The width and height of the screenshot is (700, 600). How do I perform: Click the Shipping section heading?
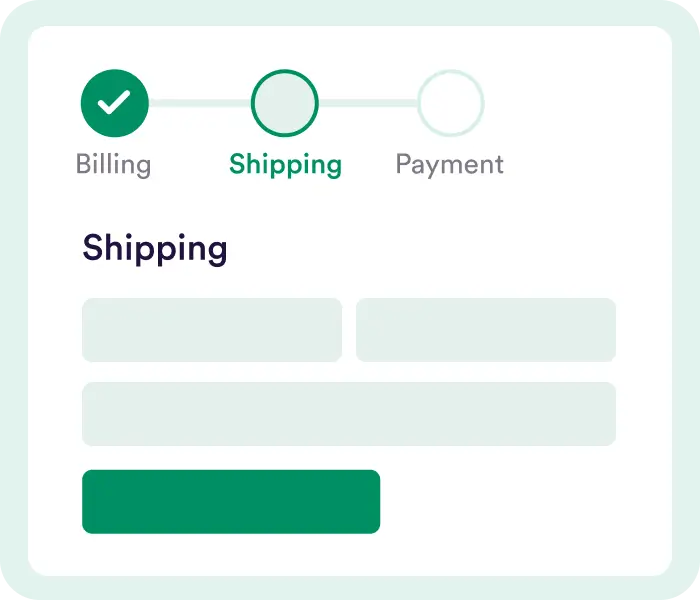[155, 248]
